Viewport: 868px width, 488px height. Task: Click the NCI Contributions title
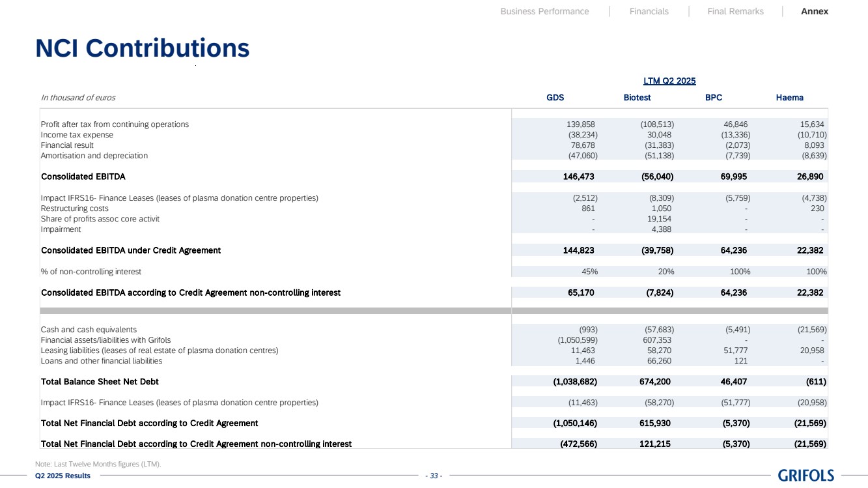pyautogui.click(x=143, y=48)
